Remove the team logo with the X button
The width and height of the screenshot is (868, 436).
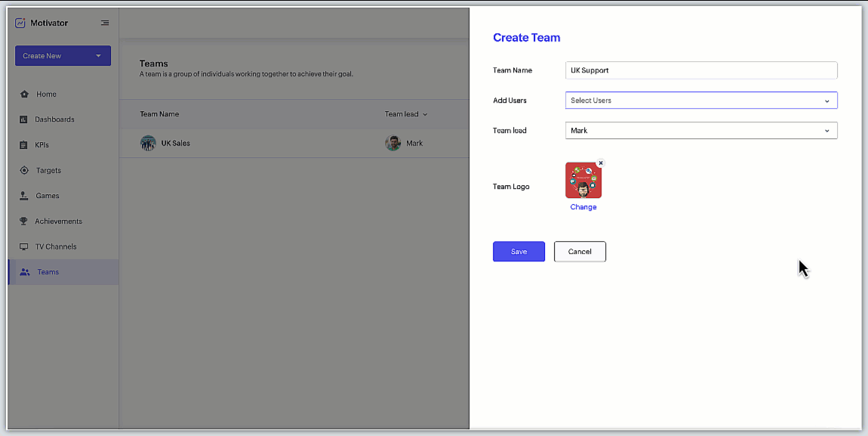[601, 163]
